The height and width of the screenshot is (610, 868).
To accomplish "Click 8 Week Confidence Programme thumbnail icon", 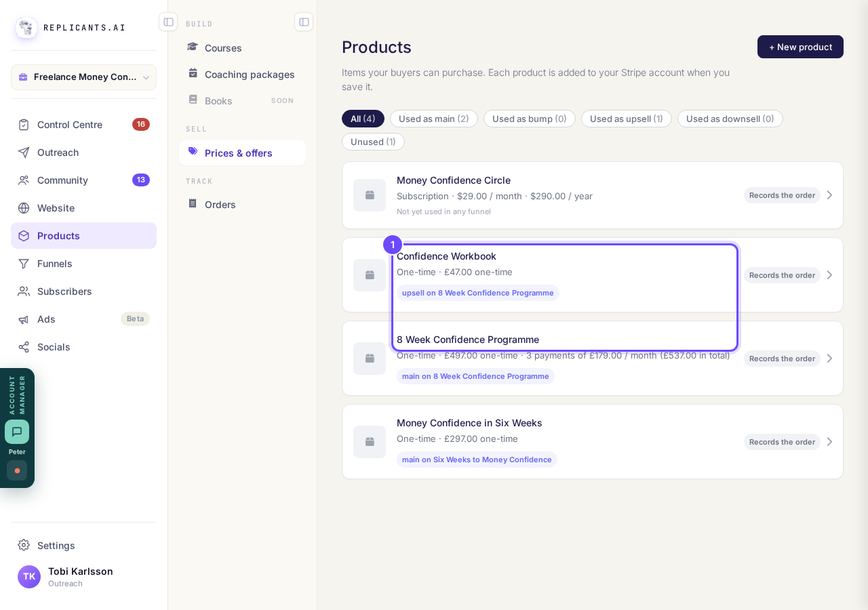I will click(370, 359).
